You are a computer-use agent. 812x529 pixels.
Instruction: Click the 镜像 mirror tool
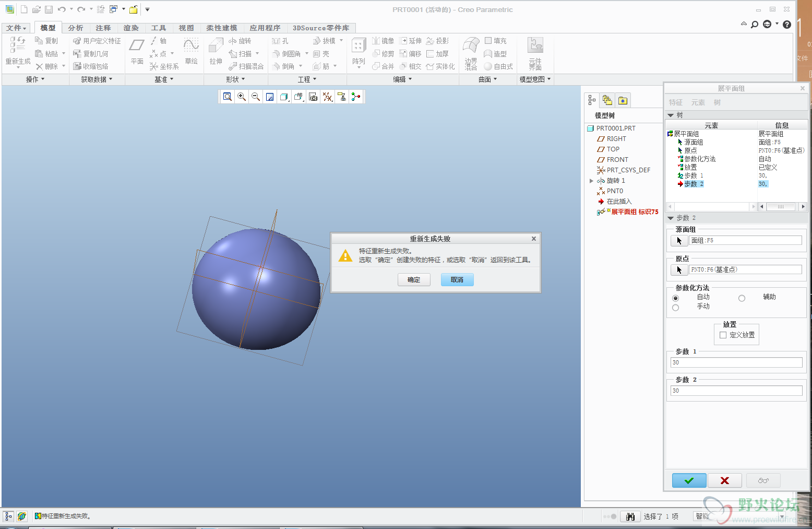point(383,41)
